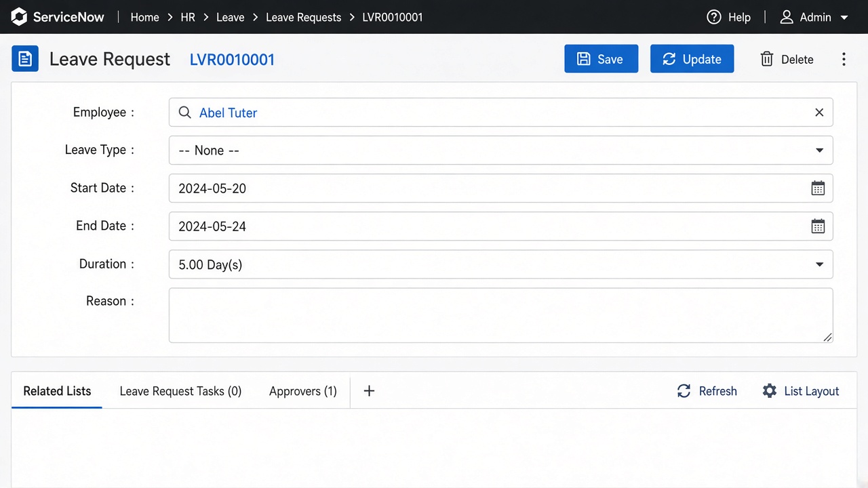Refresh the related lists
868x488 pixels.
707,391
